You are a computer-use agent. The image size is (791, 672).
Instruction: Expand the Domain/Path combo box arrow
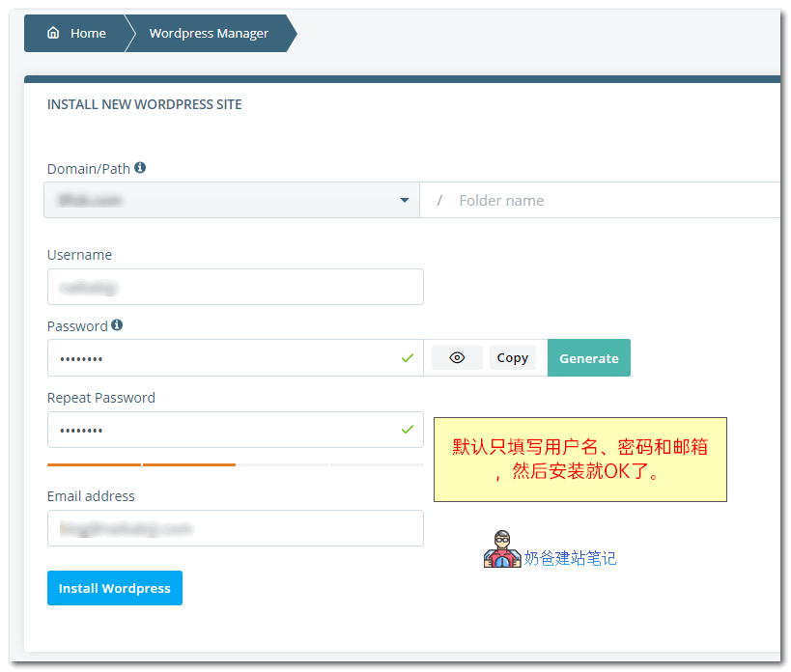(405, 200)
